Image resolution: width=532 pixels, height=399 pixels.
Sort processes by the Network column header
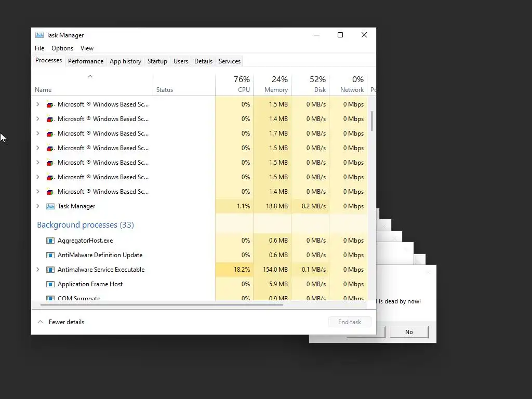(x=349, y=84)
